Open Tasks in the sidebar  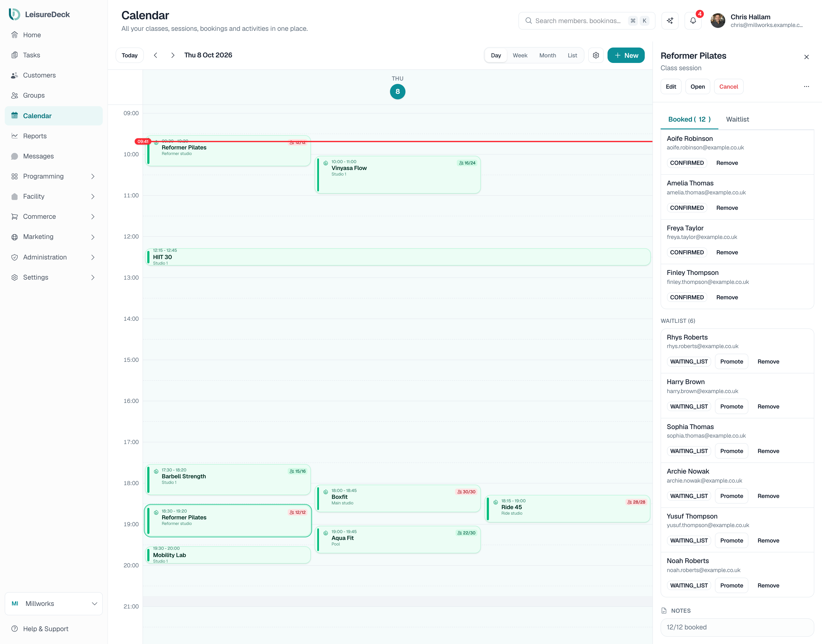click(54, 55)
